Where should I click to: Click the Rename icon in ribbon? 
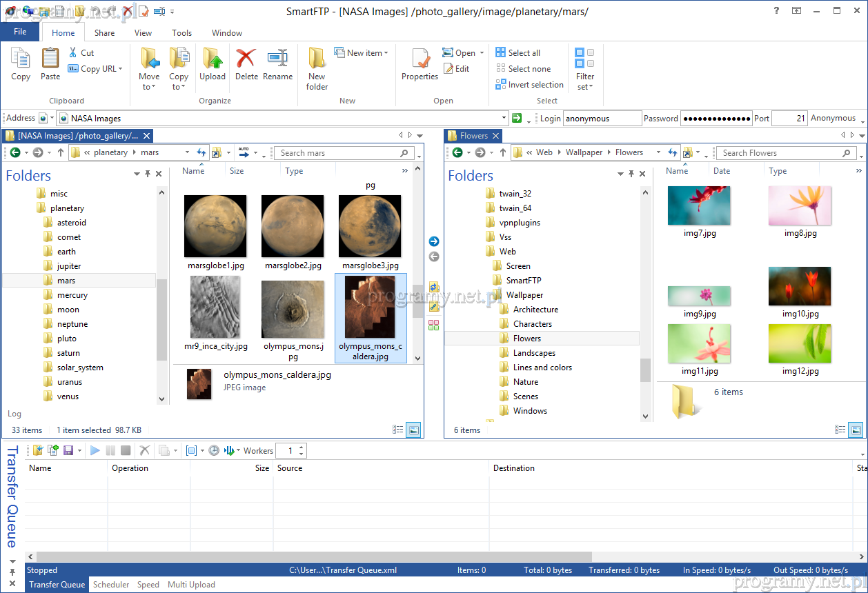(277, 65)
